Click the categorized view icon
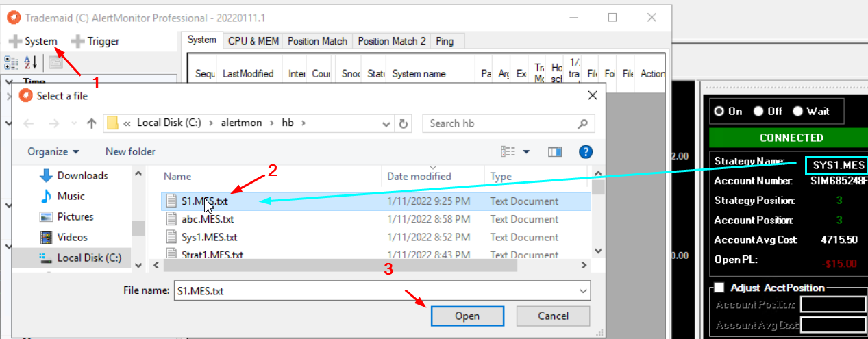Image resolution: width=868 pixels, height=339 pixels. [12, 63]
